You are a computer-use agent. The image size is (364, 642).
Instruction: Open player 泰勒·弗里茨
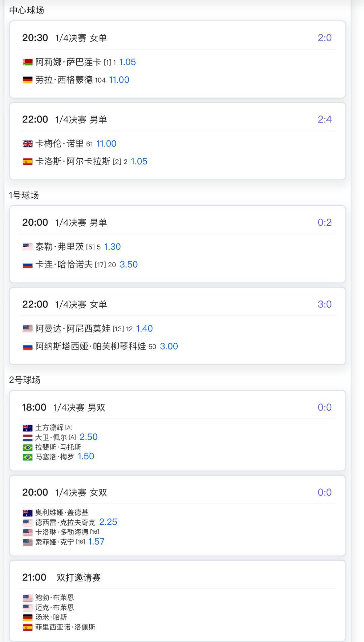(x=60, y=247)
